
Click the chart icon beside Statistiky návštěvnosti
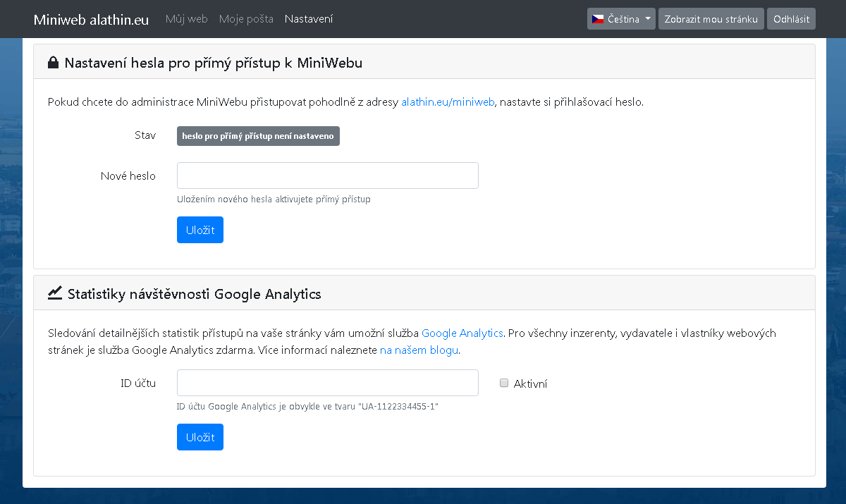(x=55, y=293)
